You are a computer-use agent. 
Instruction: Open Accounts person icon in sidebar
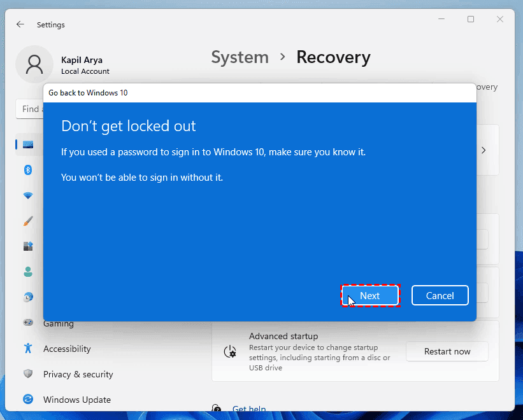pyautogui.click(x=28, y=272)
